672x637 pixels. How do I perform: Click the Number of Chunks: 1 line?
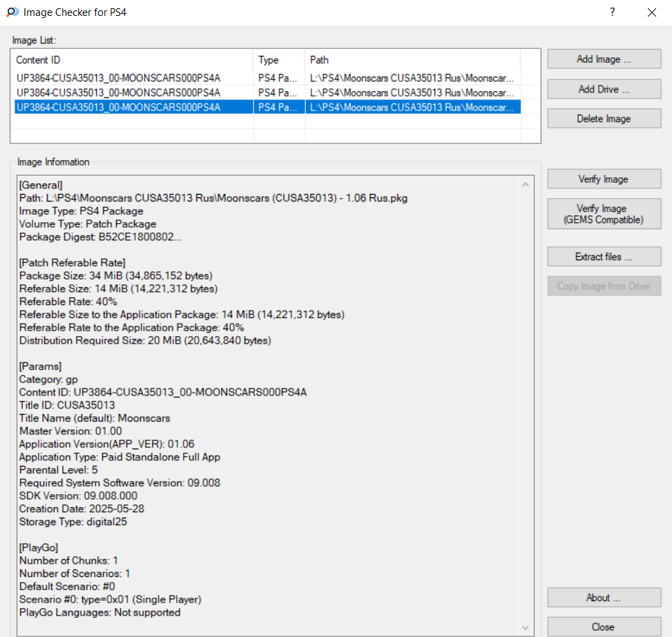tap(68, 561)
